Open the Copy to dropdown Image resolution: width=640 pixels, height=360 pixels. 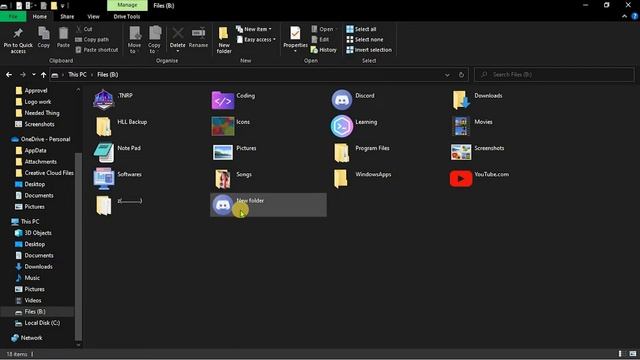tap(154, 40)
